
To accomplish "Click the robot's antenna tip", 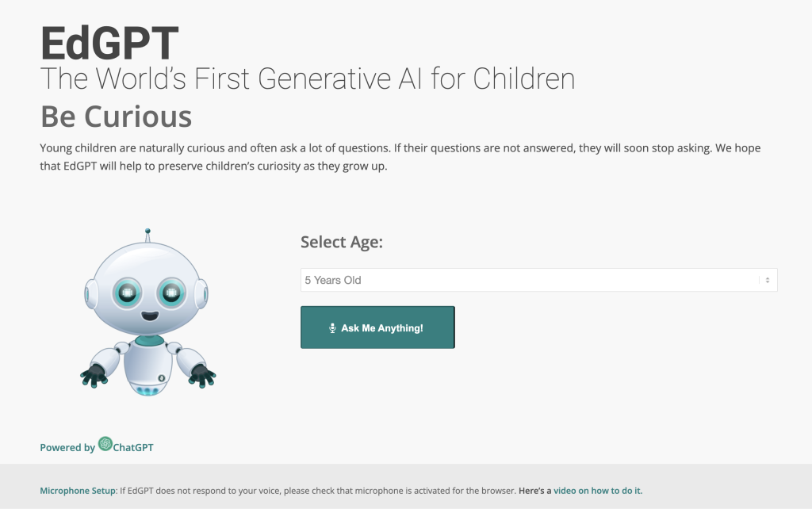I will (147, 231).
